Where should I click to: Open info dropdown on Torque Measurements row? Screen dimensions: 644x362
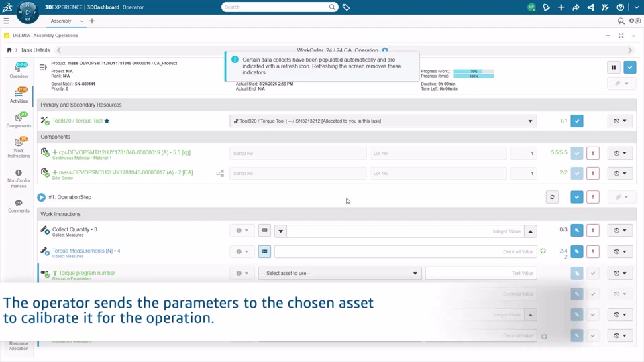(242, 251)
